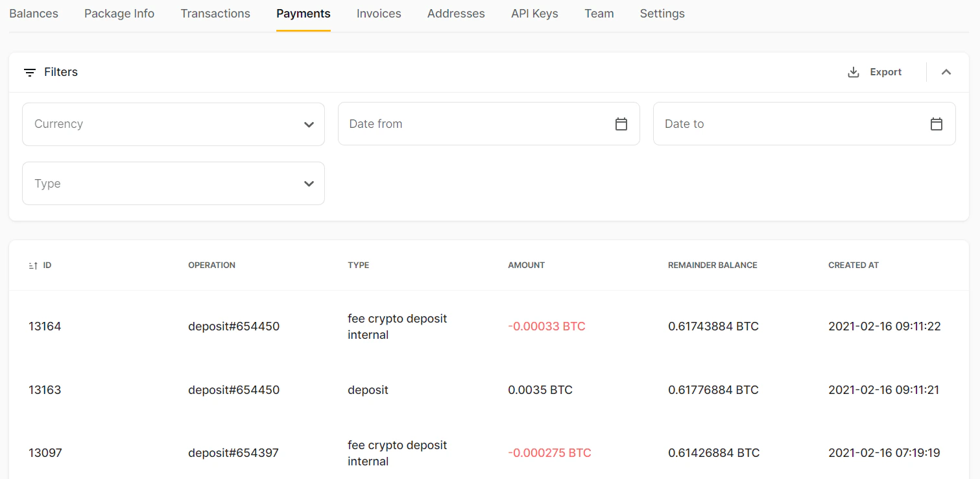Click the sort icon next to ID

point(33,265)
